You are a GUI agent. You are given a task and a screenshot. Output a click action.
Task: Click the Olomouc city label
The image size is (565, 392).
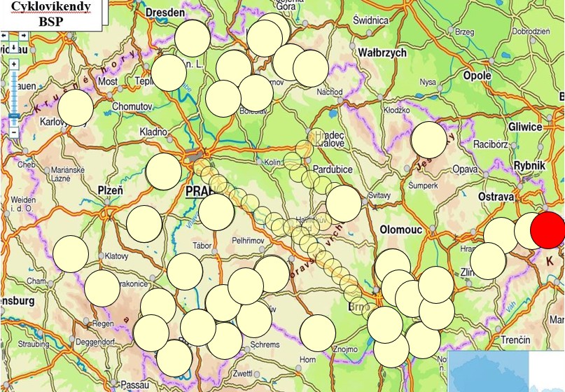399,229
